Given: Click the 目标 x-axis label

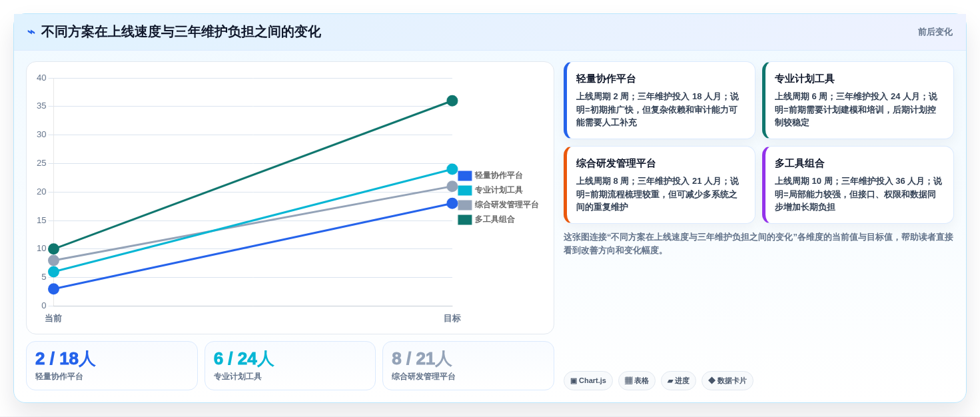Looking at the screenshot, I should point(452,318).
